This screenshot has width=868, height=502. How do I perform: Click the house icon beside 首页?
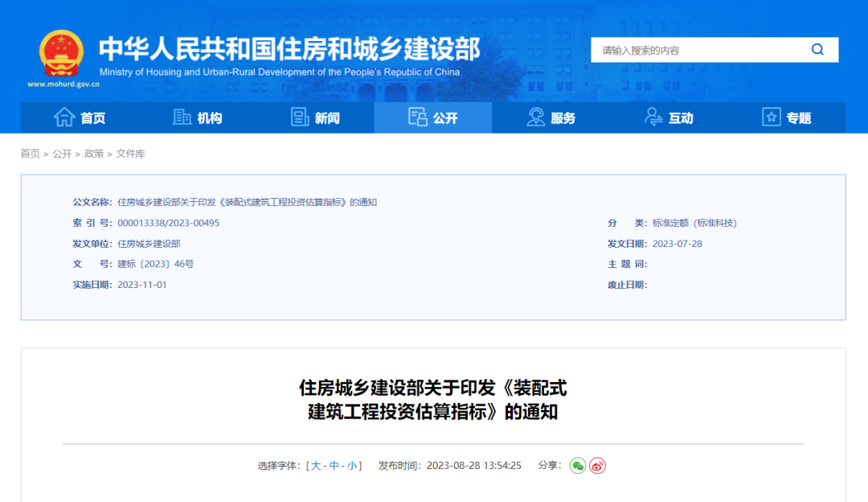point(64,117)
